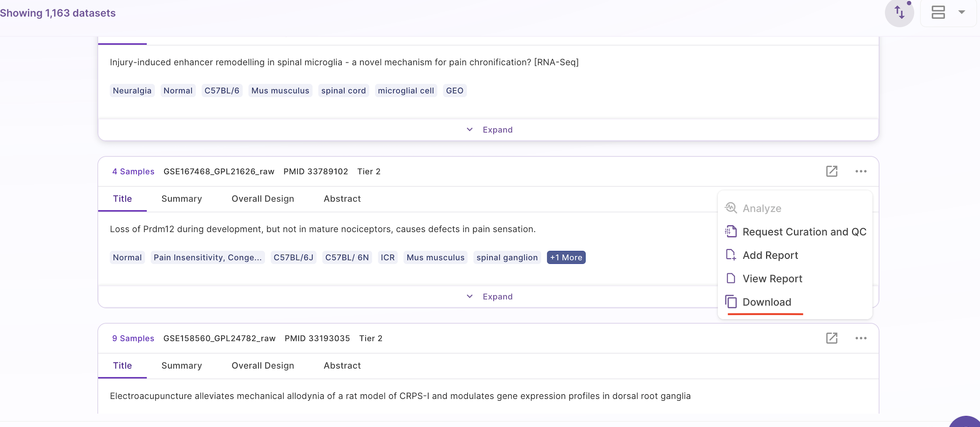The height and width of the screenshot is (427, 980).
Task: Select the Analyze menu option
Action: pos(753,208)
